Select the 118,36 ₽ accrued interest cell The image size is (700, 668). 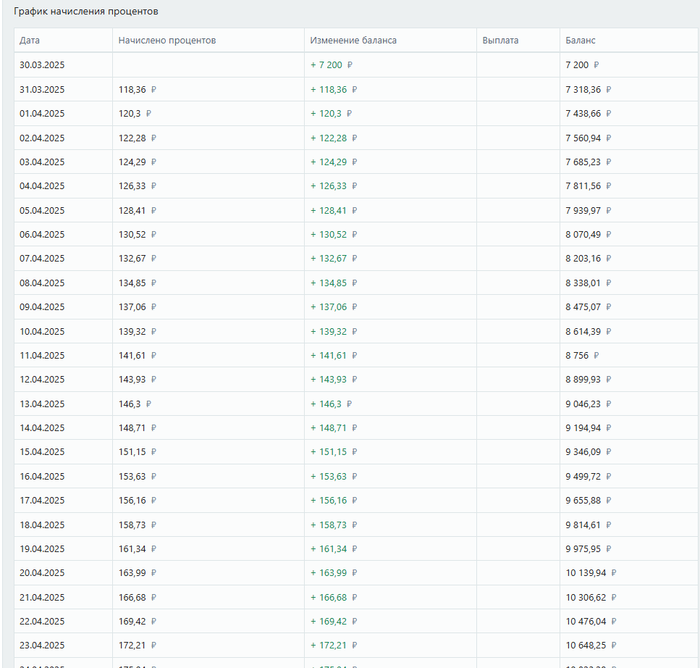pos(137,89)
